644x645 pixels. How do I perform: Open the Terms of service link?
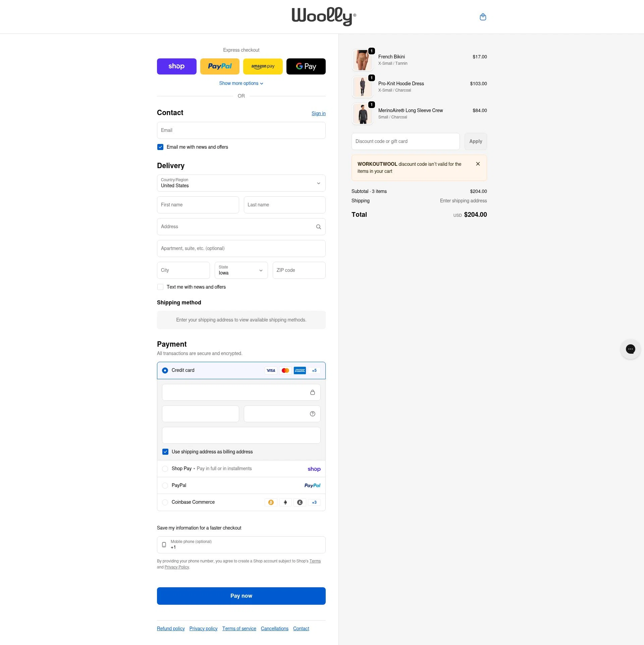coord(239,629)
